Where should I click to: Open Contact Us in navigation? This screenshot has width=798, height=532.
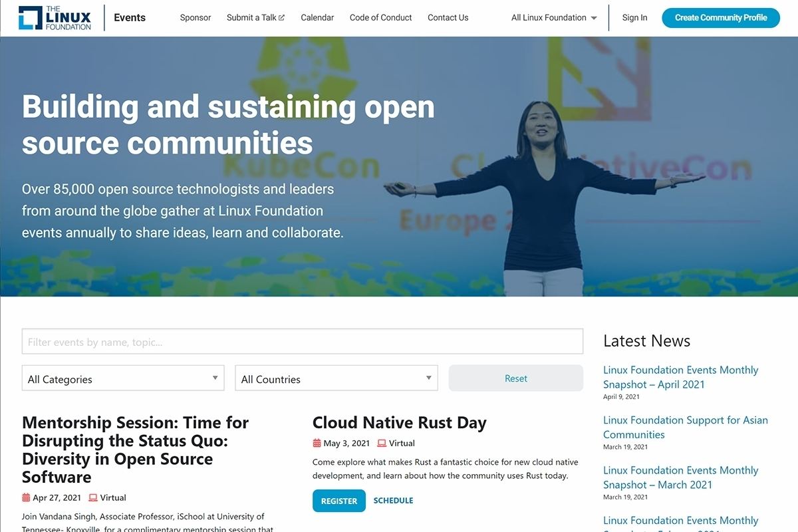click(448, 17)
